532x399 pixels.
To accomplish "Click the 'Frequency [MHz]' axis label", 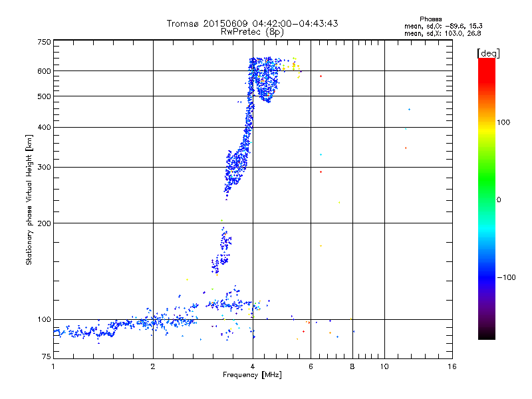I will coord(252,375).
